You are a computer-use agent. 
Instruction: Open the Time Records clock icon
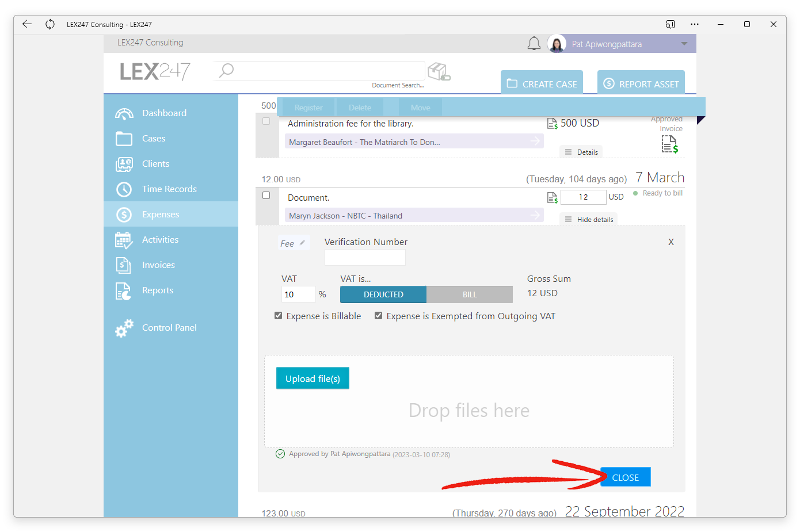click(x=124, y=189)
